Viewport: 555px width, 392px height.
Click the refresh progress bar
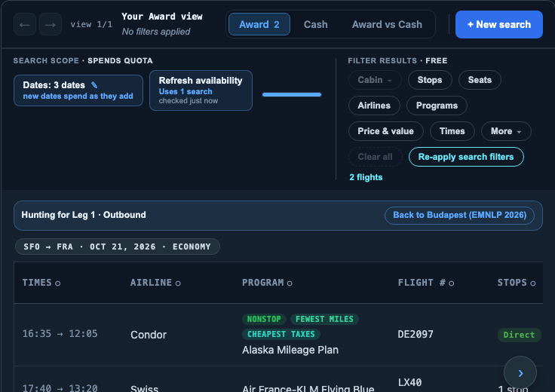[x=292, y=94]
